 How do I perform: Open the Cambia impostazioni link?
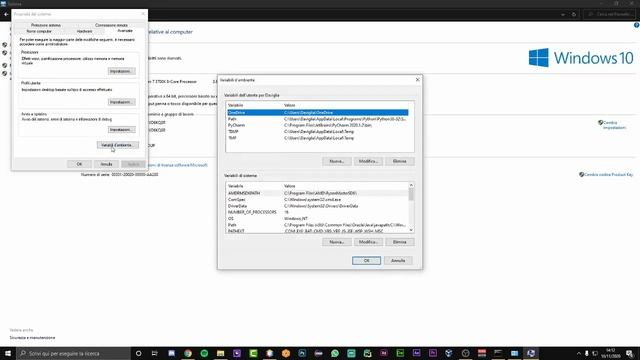pyautogui.click(x=614, y=125)
